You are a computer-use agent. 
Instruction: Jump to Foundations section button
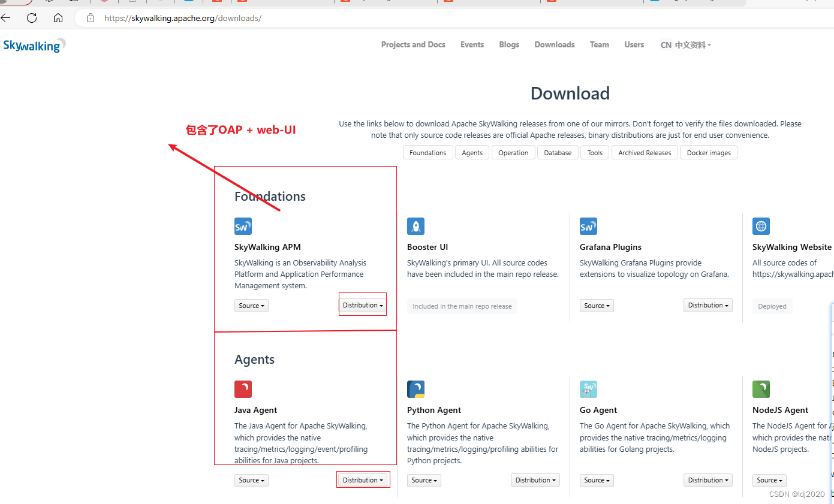pyautogui.click(x=428, y=152)
